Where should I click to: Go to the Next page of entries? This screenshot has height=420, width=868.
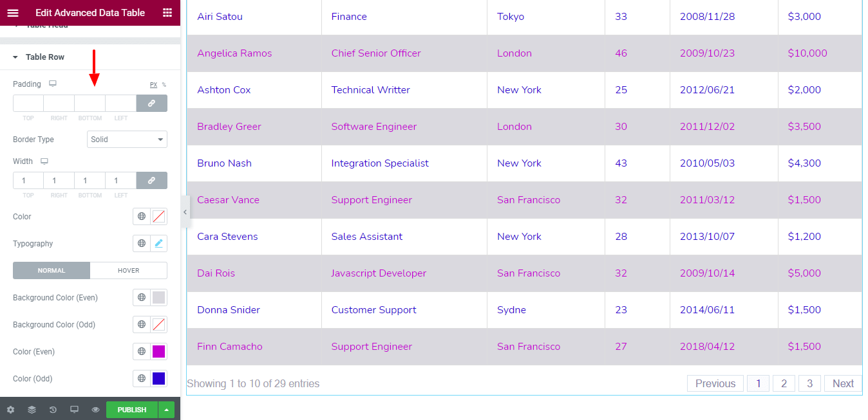click(843, 383)
